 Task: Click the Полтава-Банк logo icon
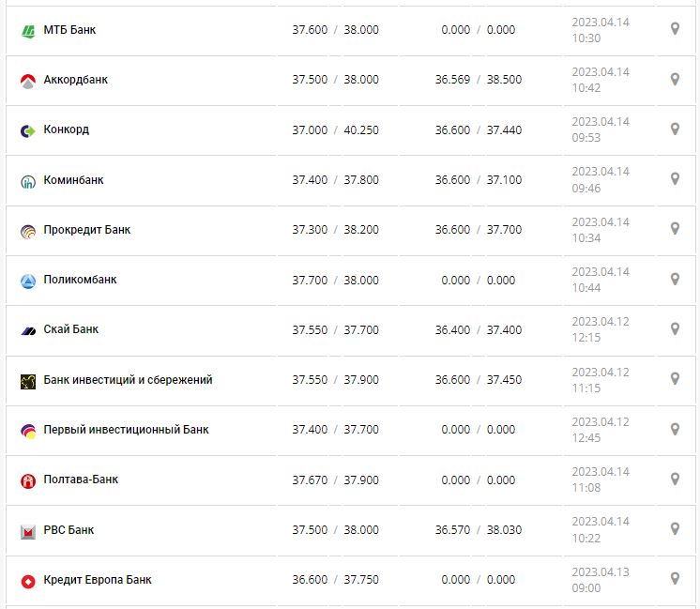click(x=27, y=480)
